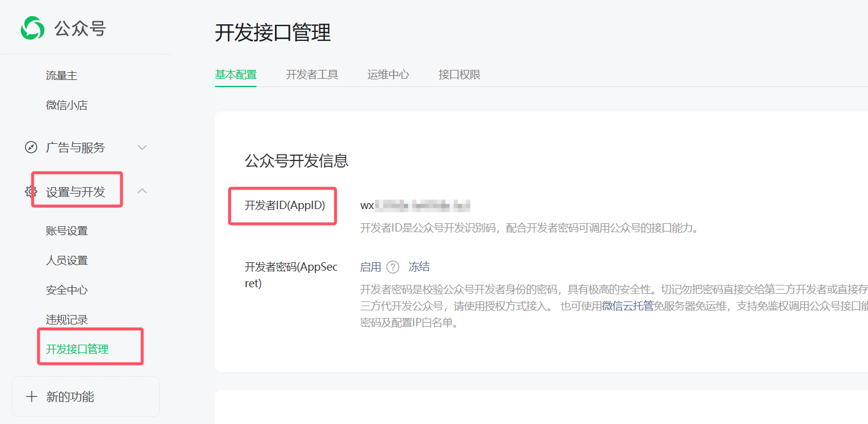This screenshot has height=424, width=868.
Task: Expand the 广告与服务 section chevron
Action: pos(142,147)
